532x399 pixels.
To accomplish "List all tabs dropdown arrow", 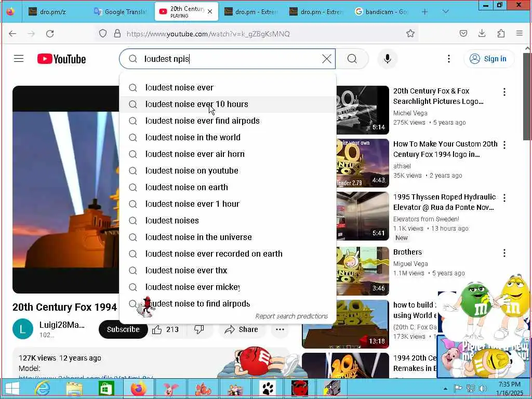I will 445,11.
